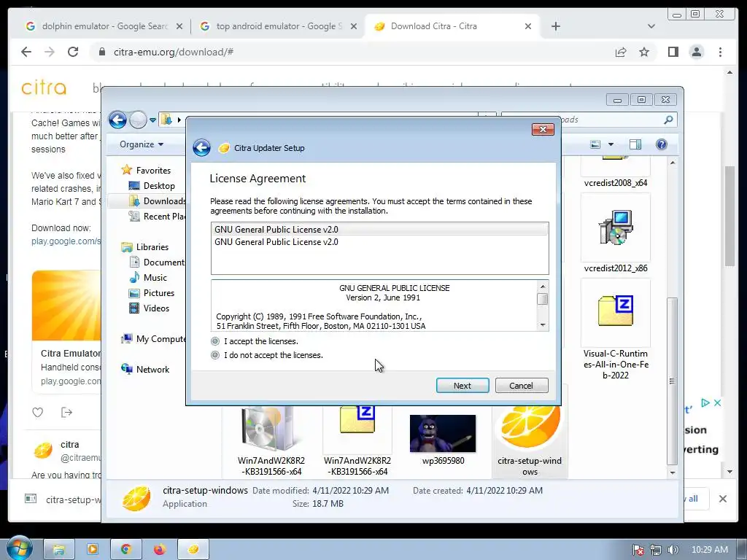Screen dimensions: 747x560
Task: Select Visual-C-Runtimes-All-in-One-Feb-2022 archive
Action: point(616,331)
